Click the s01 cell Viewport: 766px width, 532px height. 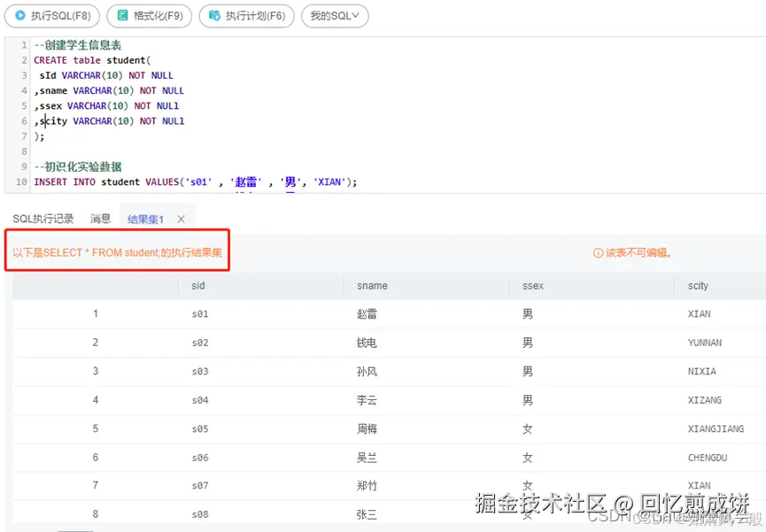(200, 314)
